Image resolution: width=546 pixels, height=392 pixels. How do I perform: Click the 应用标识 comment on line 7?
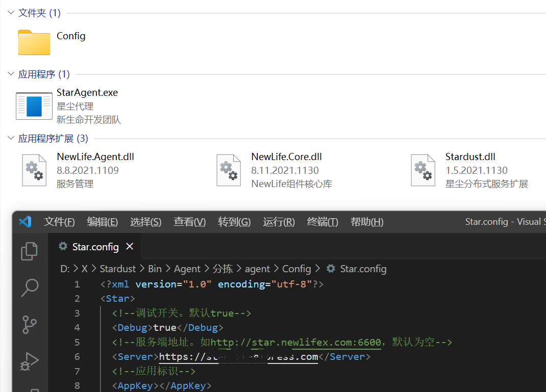(154, 371)
